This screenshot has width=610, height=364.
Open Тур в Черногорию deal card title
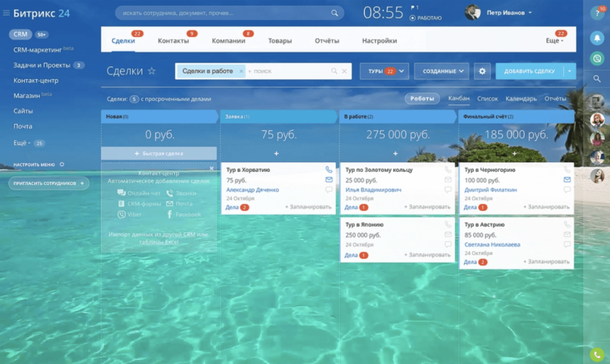490,170
